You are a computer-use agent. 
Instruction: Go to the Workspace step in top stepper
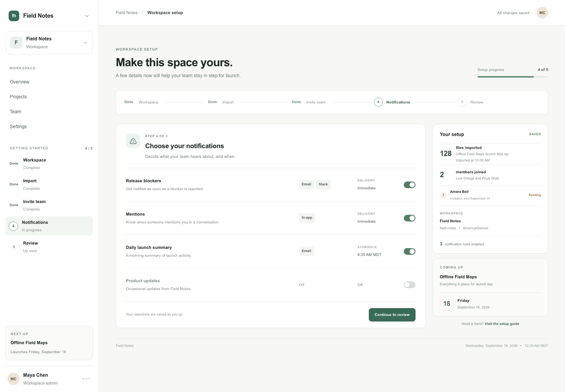click(x=141, y=102)
